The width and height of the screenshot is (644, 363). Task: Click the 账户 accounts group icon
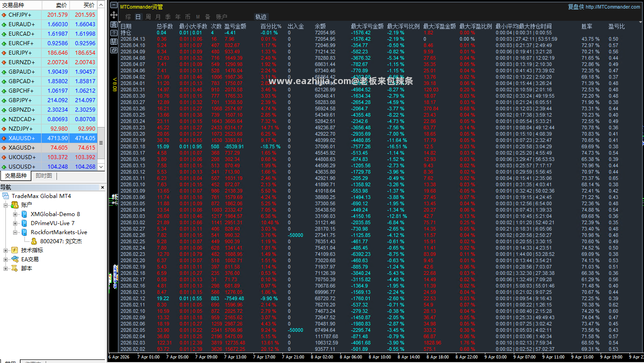tap(15, 205)
